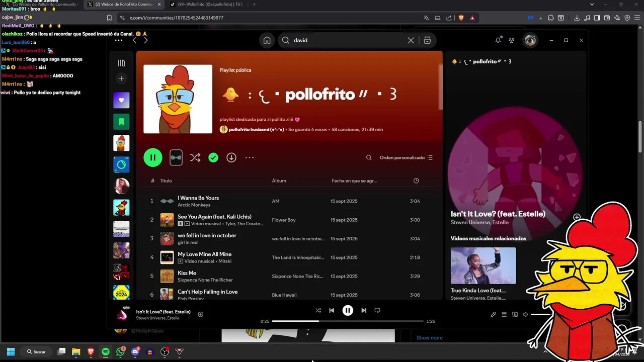Toggle saved-to-library green checkmark
The image size is (644, 362).
coord(213,157)
